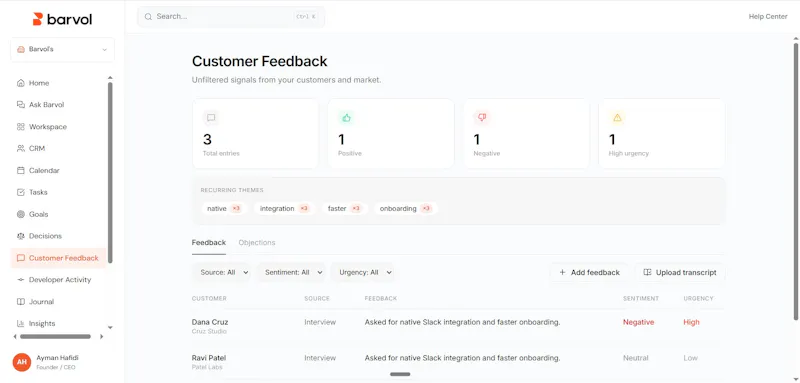800x383 pixels.
Task: Click the Tasks checkbox icon
Action: pyautogui.click(x=20, y=192)
